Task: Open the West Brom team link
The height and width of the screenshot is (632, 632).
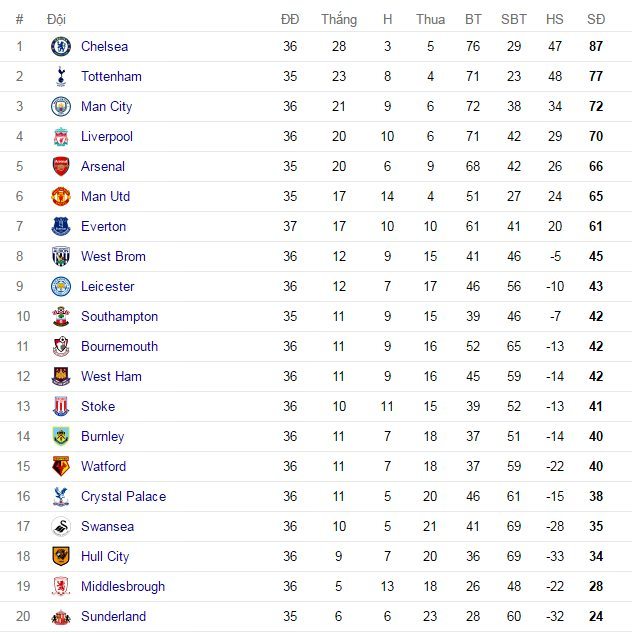Action: [x=113, y=256]
